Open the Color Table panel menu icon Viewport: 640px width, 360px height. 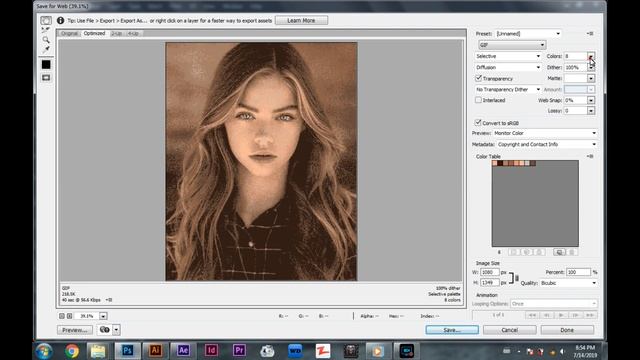[x=590, y=156]
